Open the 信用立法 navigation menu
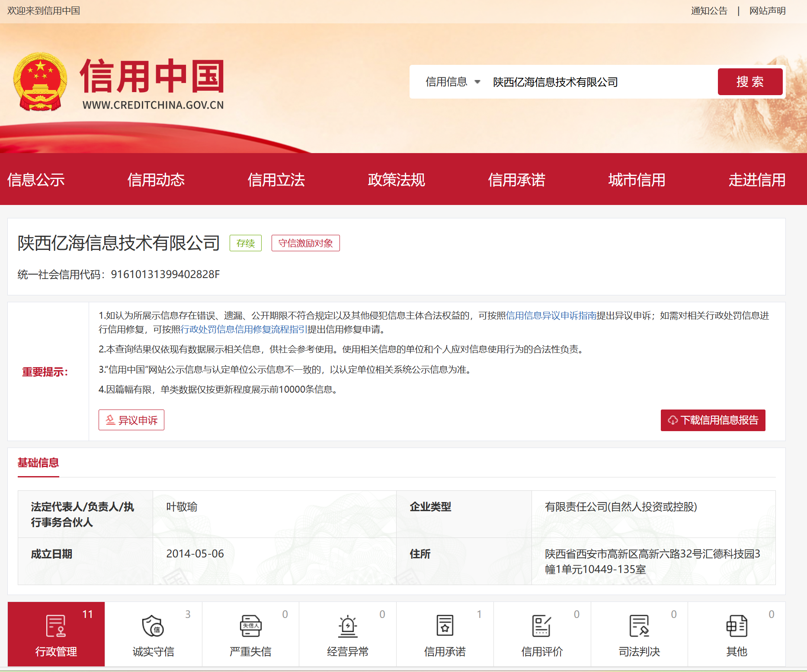The image size is (807, 672). pyautogui.click(x=276, y=180)
